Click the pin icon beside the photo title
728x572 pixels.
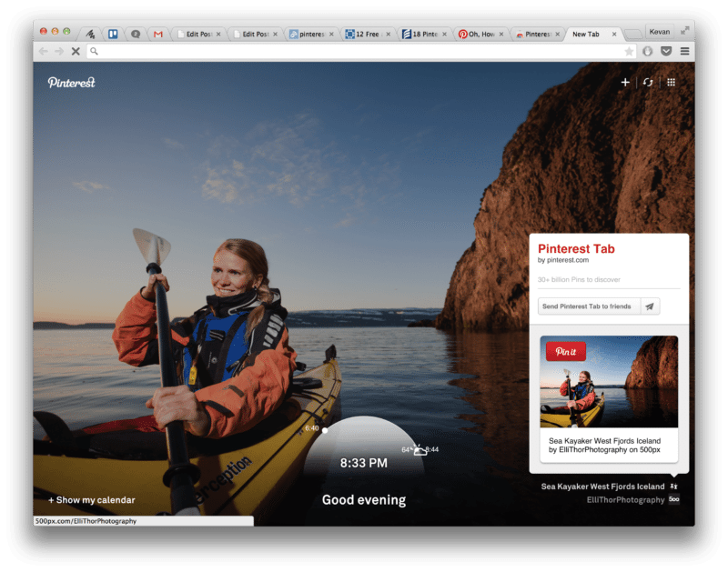click(674, 487)
